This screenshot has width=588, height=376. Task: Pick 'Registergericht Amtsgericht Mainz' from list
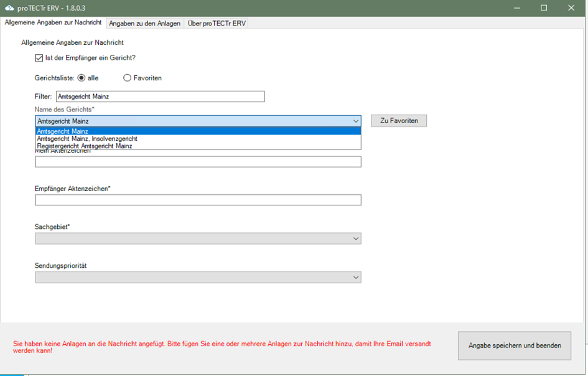tap(85, 146)
